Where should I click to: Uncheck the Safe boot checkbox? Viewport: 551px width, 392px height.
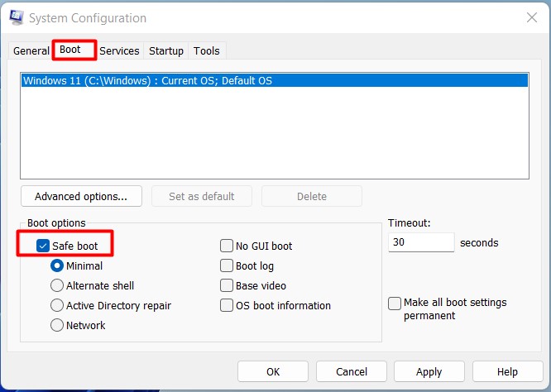pos(43,246)
